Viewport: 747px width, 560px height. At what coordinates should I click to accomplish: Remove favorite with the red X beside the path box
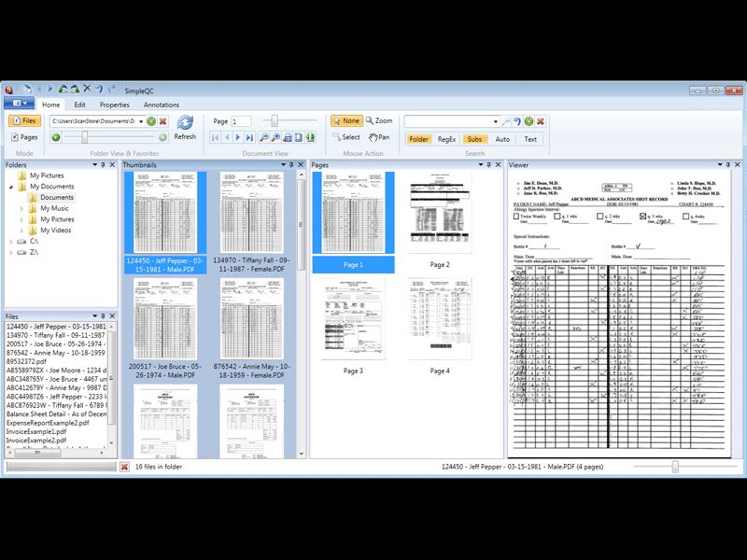(162, 121)
